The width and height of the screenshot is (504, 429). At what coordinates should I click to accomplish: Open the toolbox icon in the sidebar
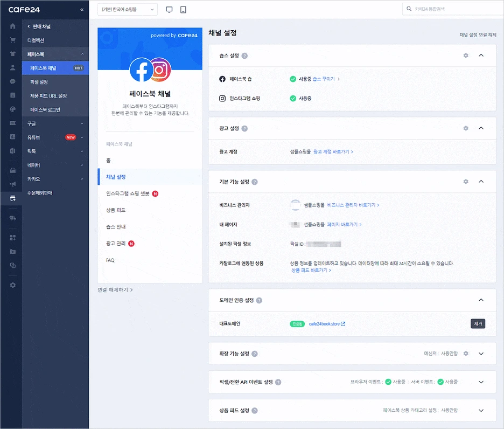(x=12, y=170)
